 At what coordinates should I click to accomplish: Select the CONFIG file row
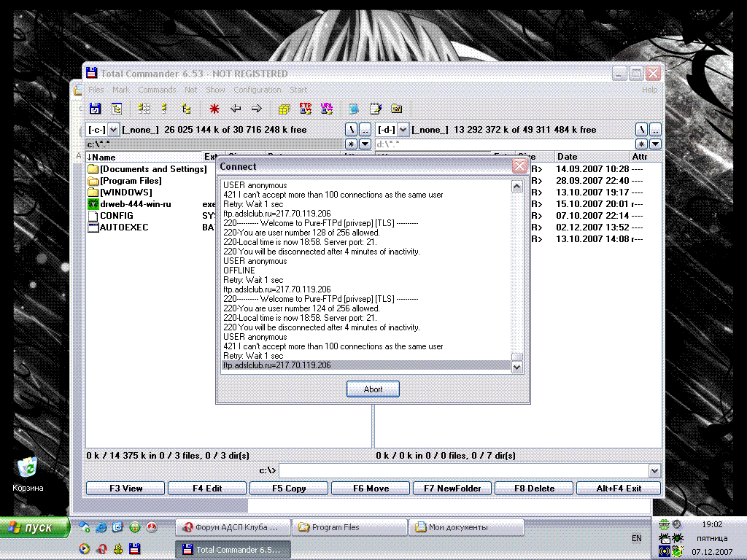click(x=111, y=216)
